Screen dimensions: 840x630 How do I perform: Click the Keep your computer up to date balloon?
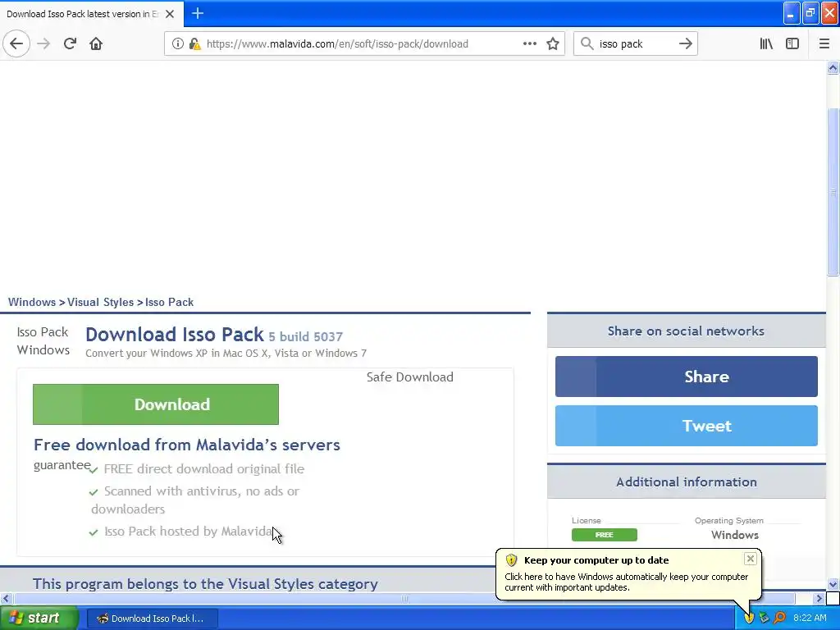click(x=628, y=573)
